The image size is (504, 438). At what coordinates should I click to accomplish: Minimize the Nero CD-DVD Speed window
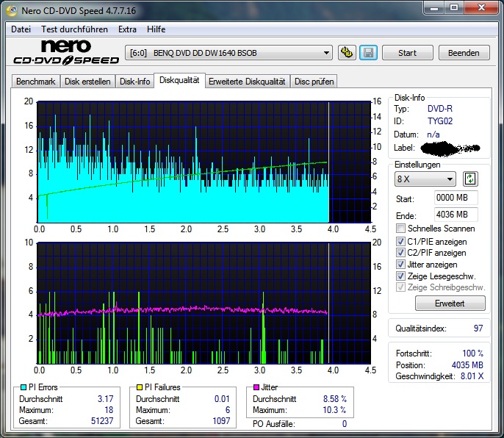[433, 9]
